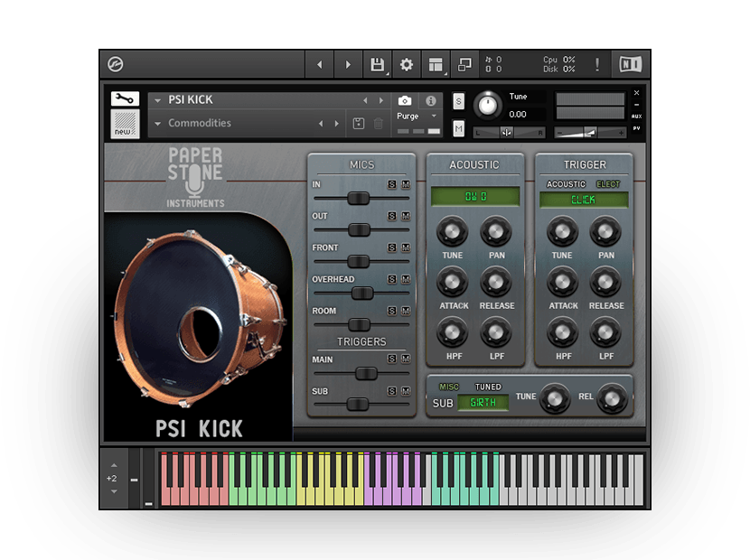Screen dimensions: 750x560
Task: Click the SUB REL knob
Action: point(613,399)
